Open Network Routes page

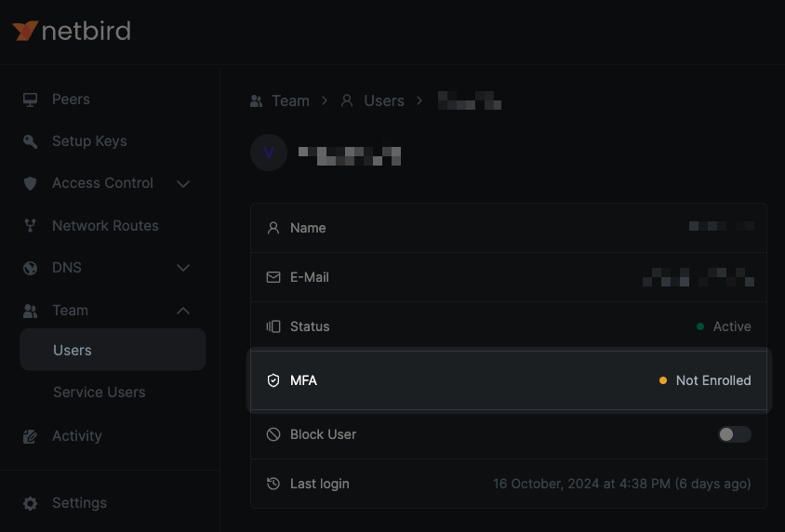105,226
